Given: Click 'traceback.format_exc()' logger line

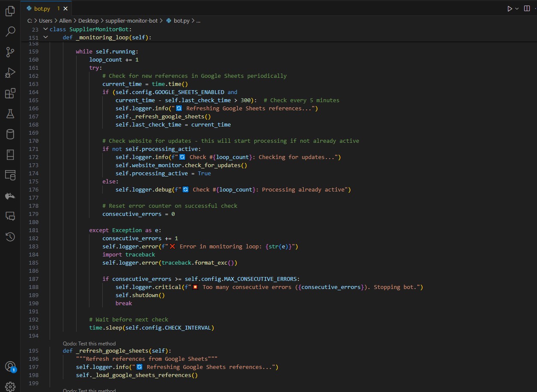Looking at the screenshot, I should [170, 262].
